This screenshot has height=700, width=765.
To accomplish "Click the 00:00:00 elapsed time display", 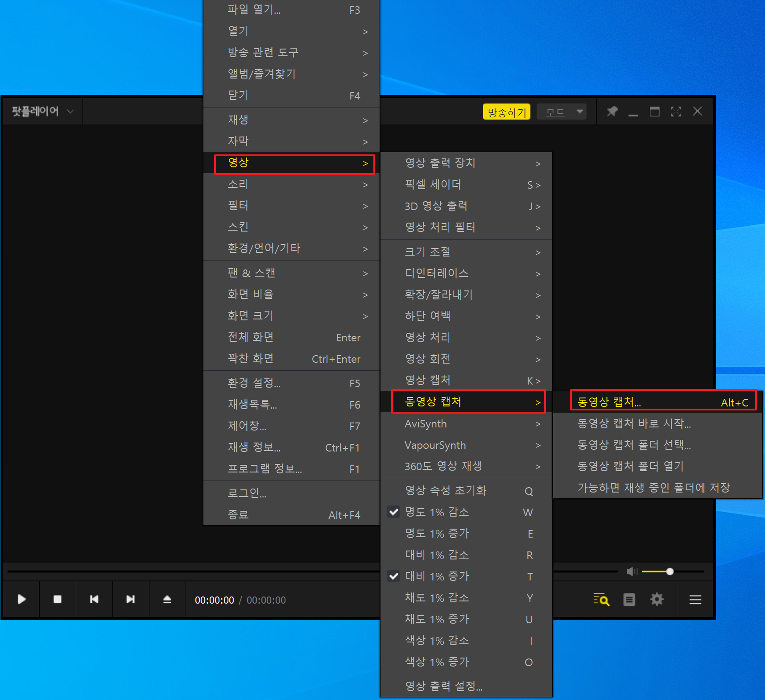I will tap(215, 600).
